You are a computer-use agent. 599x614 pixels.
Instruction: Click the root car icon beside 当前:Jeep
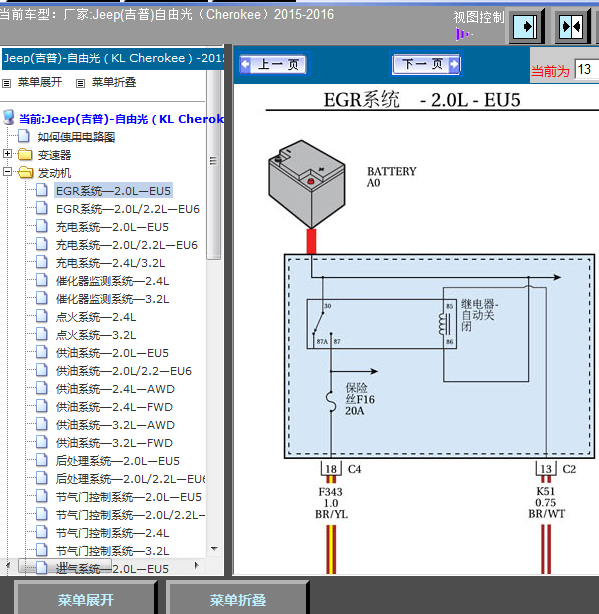click(9, 117)
